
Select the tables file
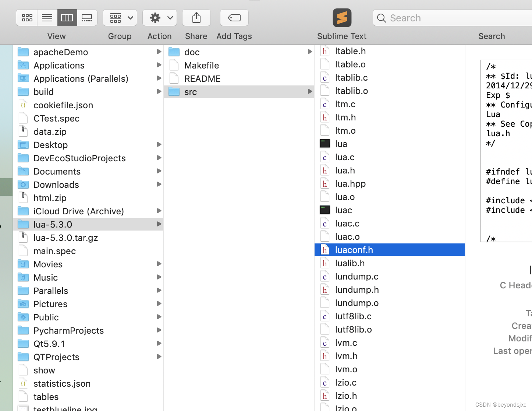pyautogui.click(x=88, y=397)
